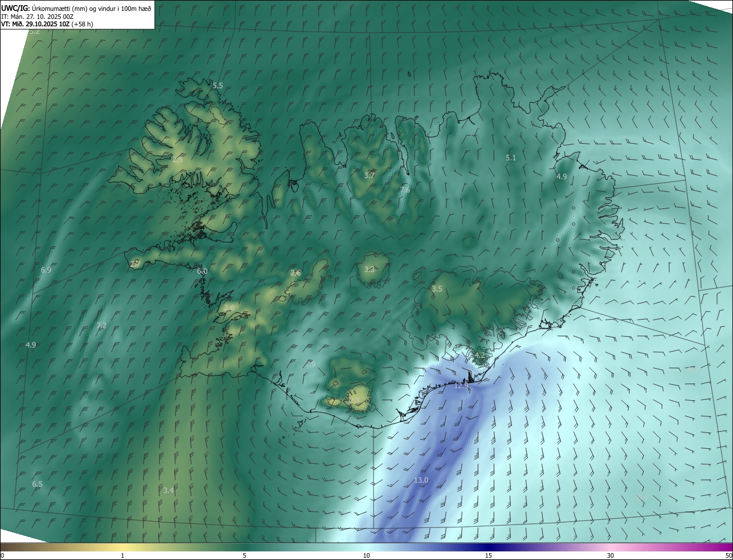Click the 3.3 value on the central glacier
The image size is (733, 560).
pyautogui.click(x=369, y=269)
